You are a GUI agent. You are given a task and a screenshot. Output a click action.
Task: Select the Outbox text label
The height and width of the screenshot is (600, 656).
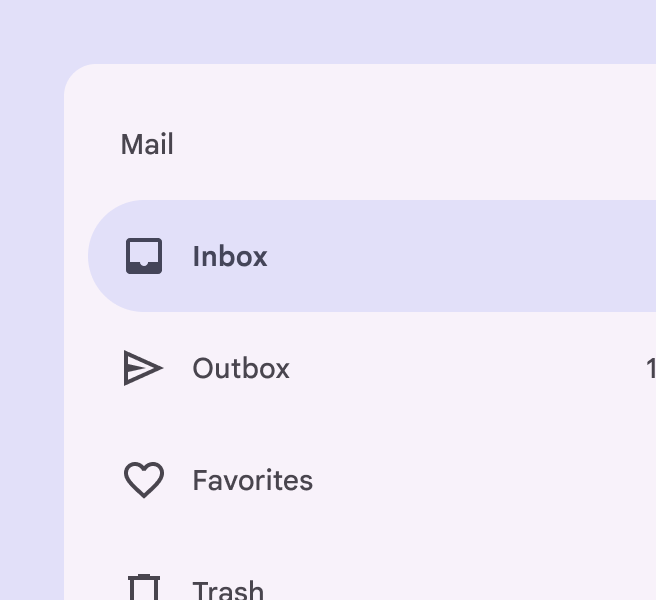[x=241, y=369]
